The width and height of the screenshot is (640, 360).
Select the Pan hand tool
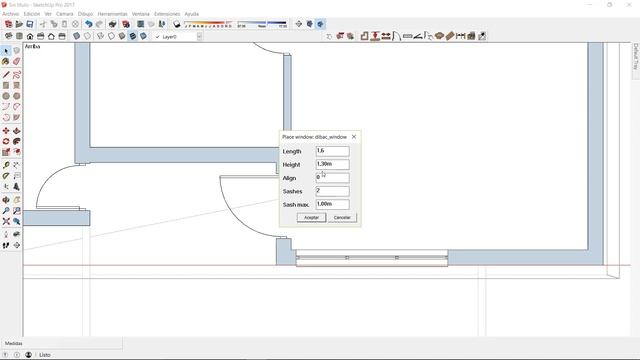[x=16, y=200]
